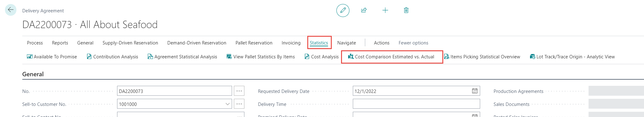Click the ellipsis beside Sell-to Customer No.
Screen dimensions: 644x117
tap(239, 104)
